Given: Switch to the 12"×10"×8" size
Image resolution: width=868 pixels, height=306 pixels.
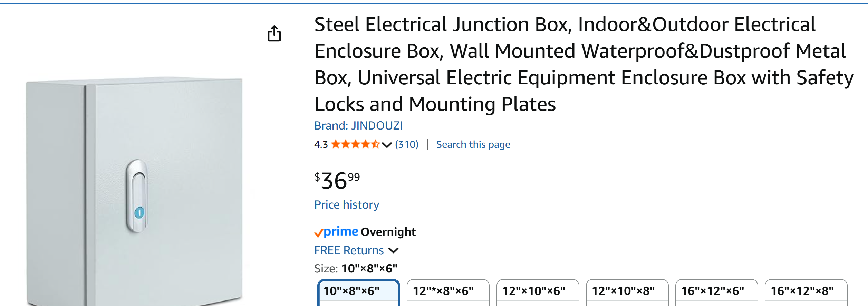Looking at the screenshot, I should pos(627,291).
